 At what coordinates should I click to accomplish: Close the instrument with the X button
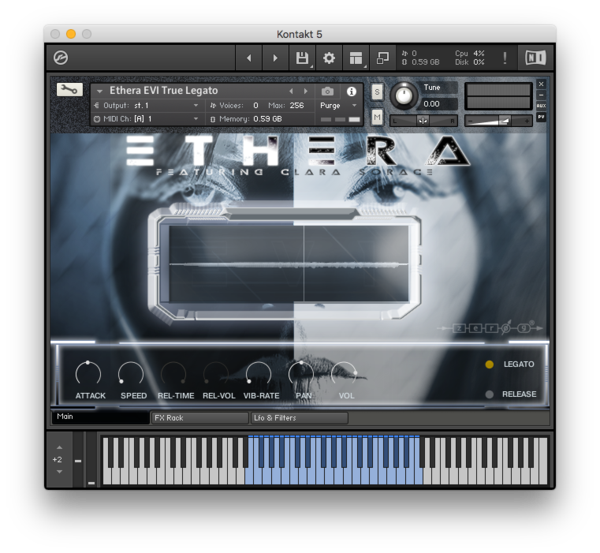pyautogui.click(x=541, y=84)
